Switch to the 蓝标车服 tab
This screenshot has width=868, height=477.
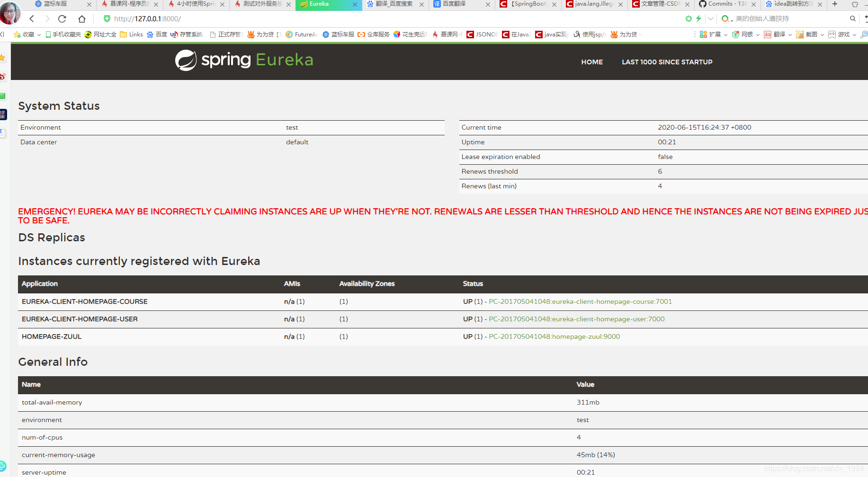pos(55,4)
